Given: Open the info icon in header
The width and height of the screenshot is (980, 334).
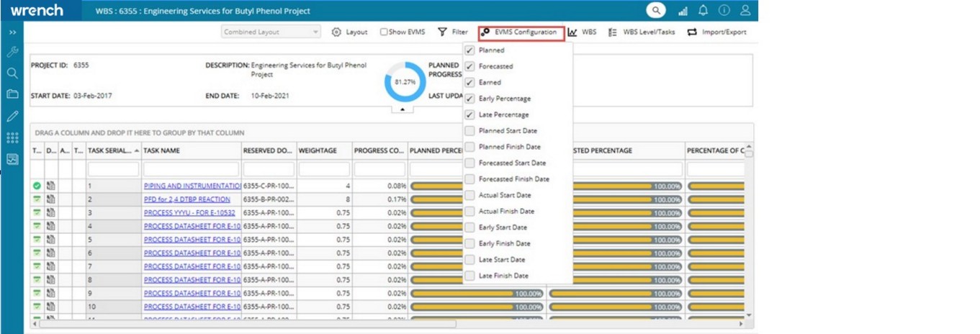Looking at the screenshot, I should (724, 11).
